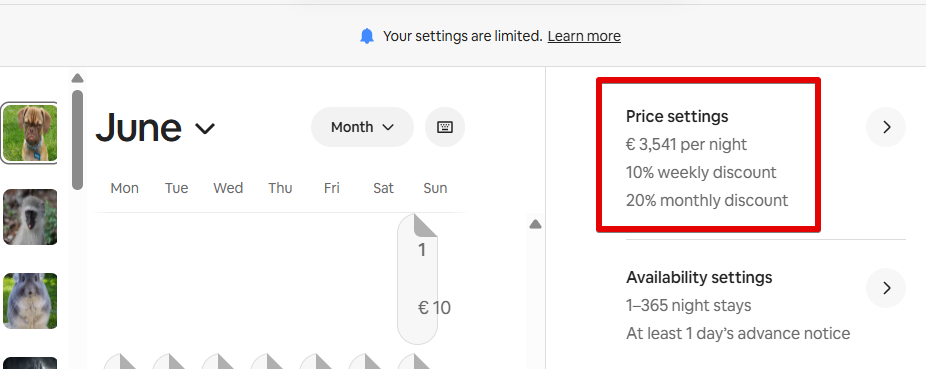Open Availability settings chevron arrow
Screen dimensions: 926x369
886,288
